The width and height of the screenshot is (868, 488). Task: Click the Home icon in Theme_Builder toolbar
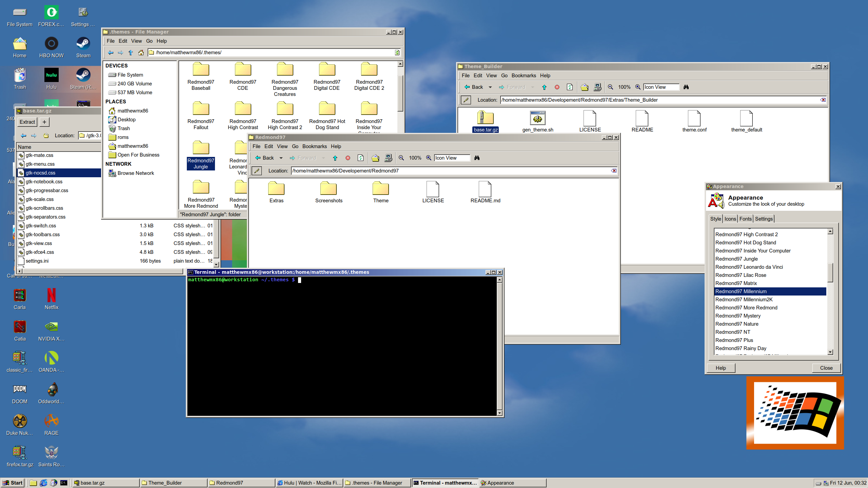point(584,87)
